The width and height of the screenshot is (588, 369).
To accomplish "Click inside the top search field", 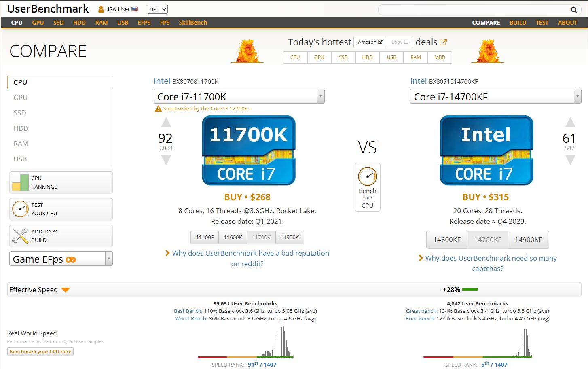I will (x=473, y=10).
